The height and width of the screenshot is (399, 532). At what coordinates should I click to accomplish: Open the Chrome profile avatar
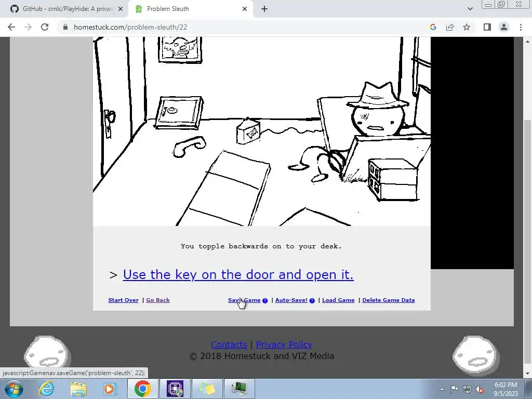click(504, 27)
